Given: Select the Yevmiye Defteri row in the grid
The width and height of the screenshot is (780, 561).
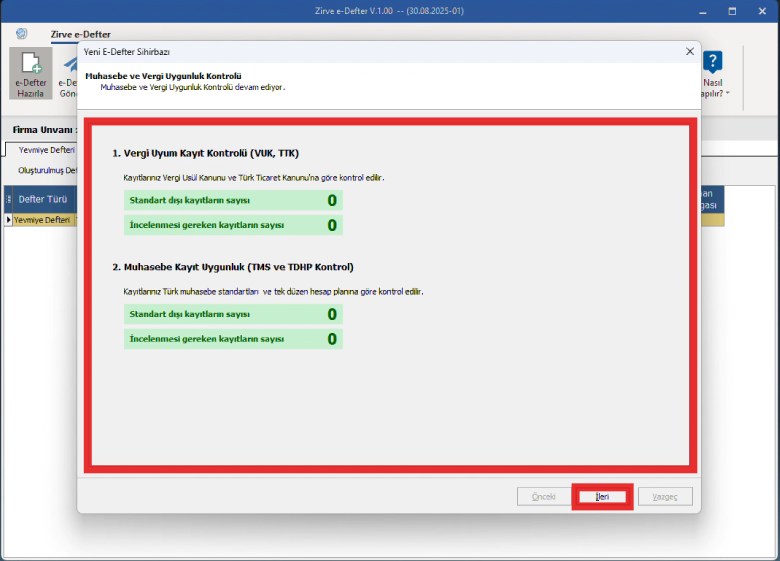Looking at the screenshot, I should (x=42, y=220).
